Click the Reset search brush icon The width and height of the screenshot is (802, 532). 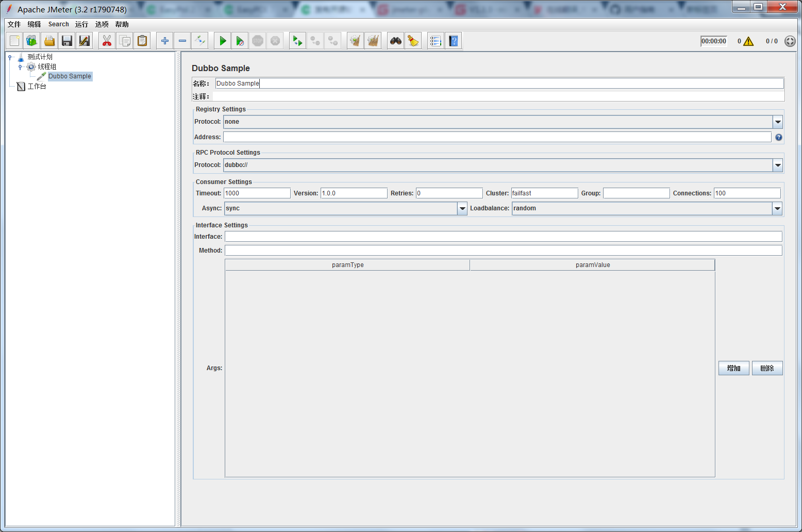[413, 41]
